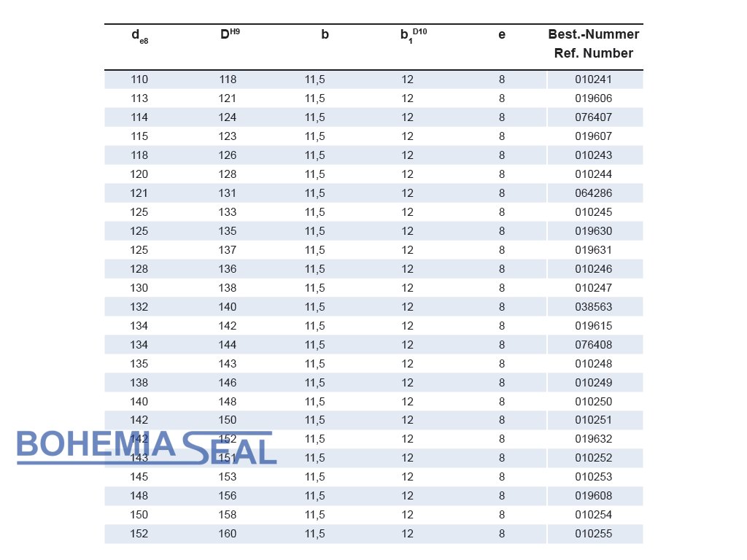Click the BOHEMIA SEAL logo
This screenshot has height=560, width=747.
146,447
